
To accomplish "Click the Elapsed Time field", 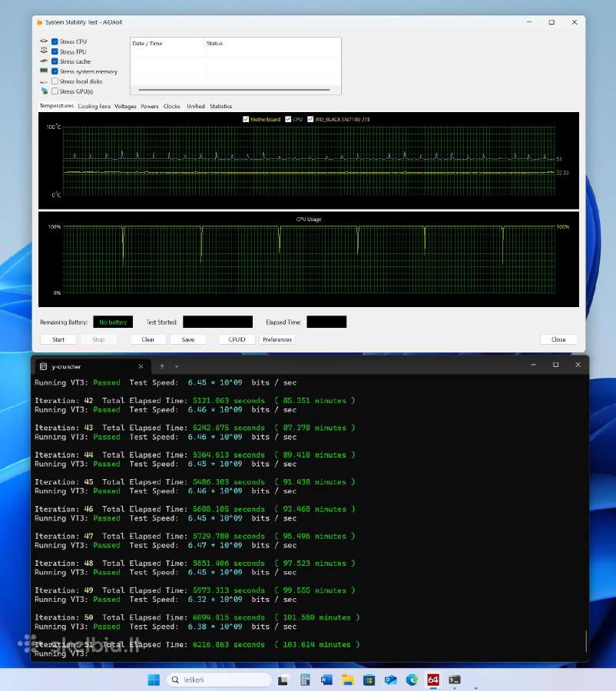I will 326,322.
